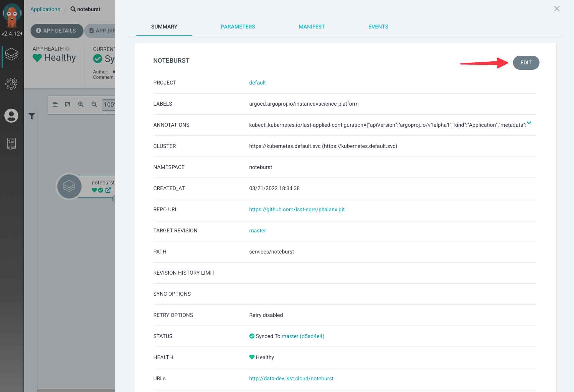Open the data-dev.lsst.cloud noteburst URL
The width and height of the screenshot is (574, 392).
click(291, 378)
